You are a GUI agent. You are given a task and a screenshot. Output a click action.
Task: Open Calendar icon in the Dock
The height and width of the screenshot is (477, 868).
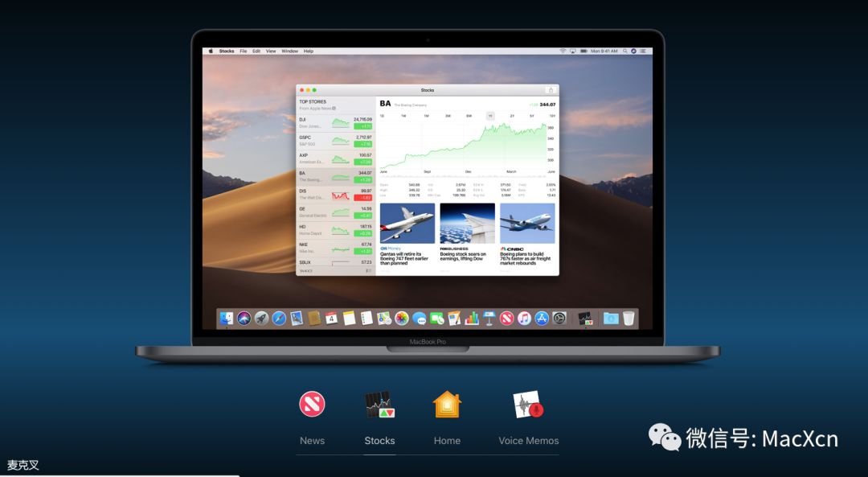tap(331, 318)
